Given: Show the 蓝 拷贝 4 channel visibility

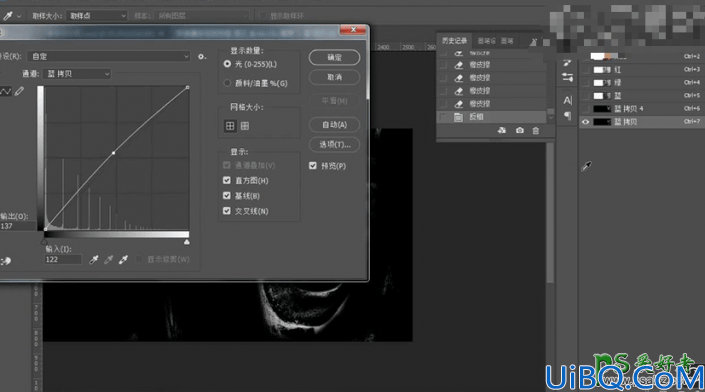Looking at the screenshot, I should click(x=585, y=109).
